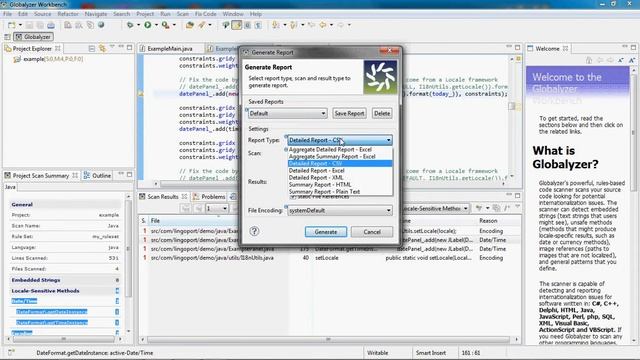Collapse all in Project Explorer

pyautogui.click(x=92, y=49)
